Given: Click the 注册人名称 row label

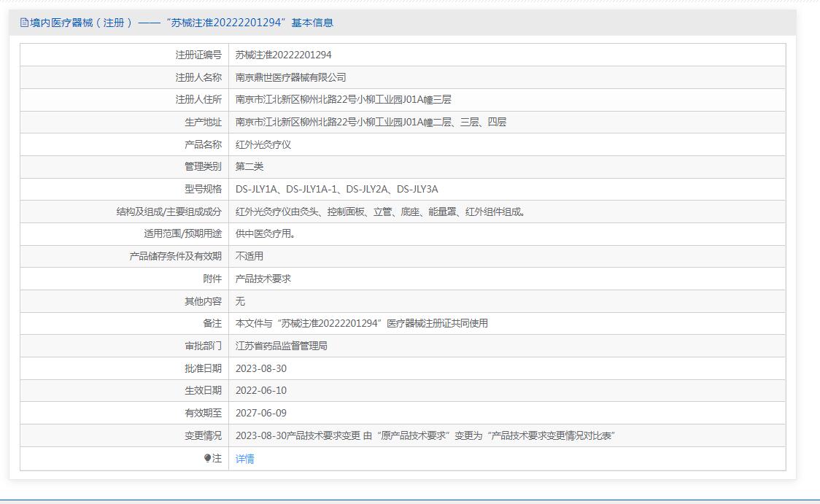Looking at the screenshot, I should [x=198, y=77].
